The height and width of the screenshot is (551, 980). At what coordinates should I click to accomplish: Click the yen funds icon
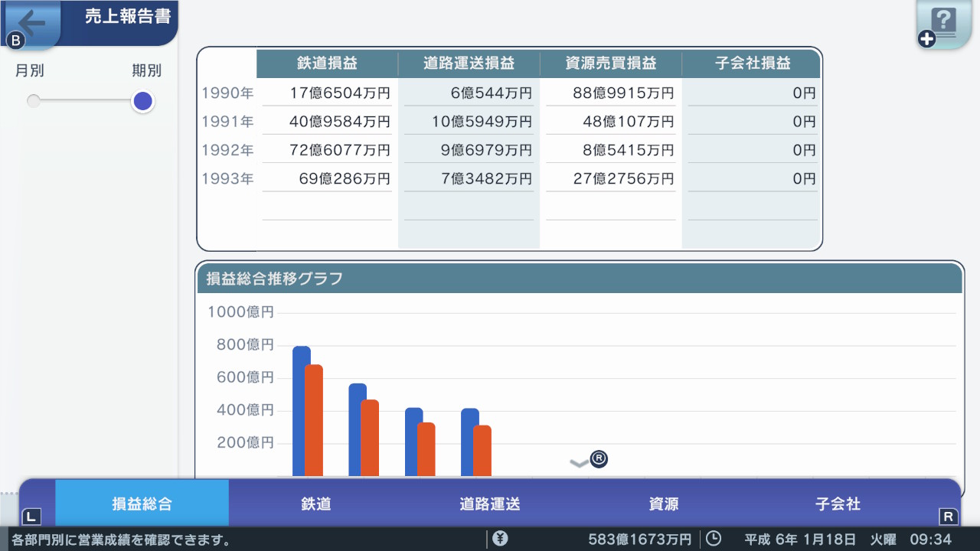(x=500, y=539)
